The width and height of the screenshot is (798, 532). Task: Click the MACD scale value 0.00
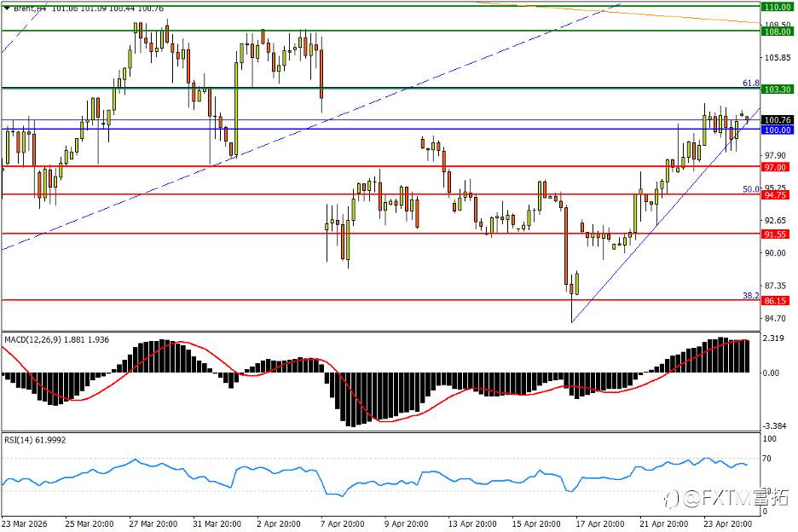click(771, 373)
